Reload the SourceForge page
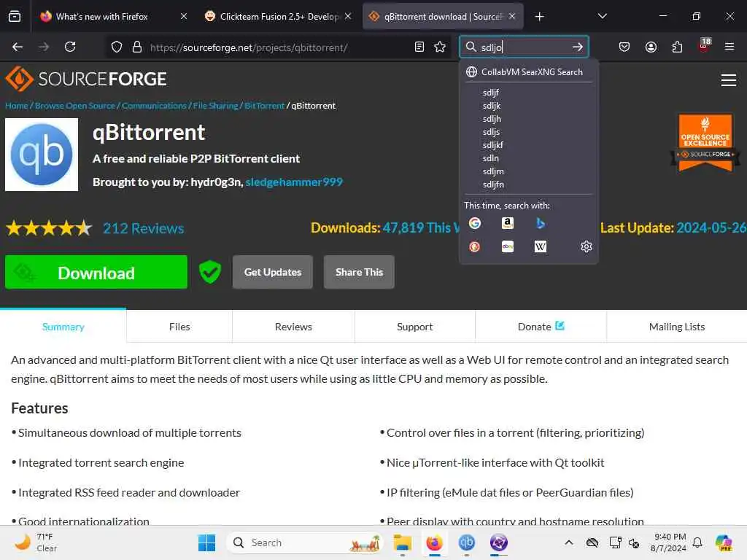747x560 pixels. [x=70, y=47]
